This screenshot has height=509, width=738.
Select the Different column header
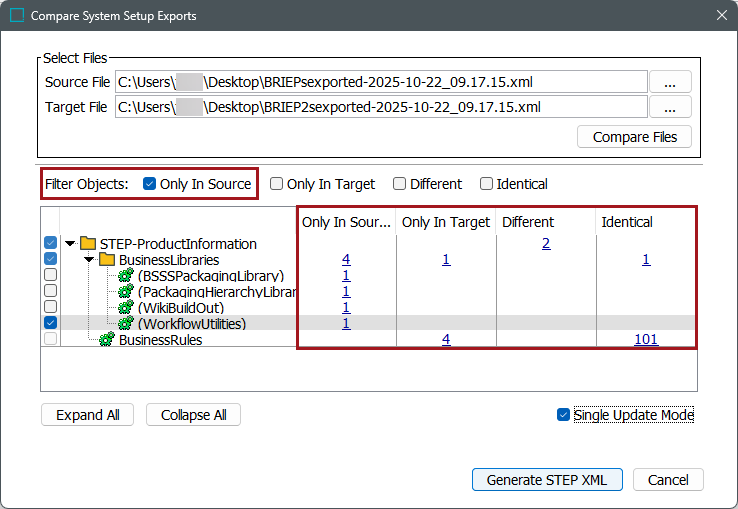[528, 222]
